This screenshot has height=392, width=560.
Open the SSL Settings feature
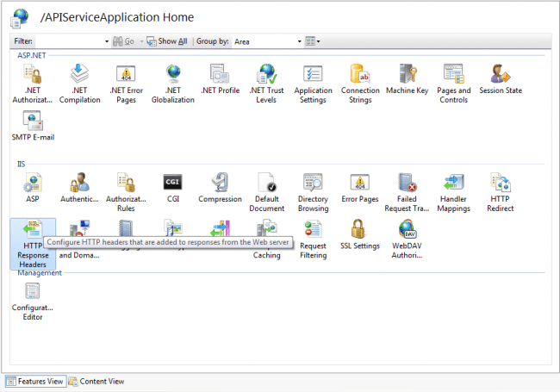360,234
